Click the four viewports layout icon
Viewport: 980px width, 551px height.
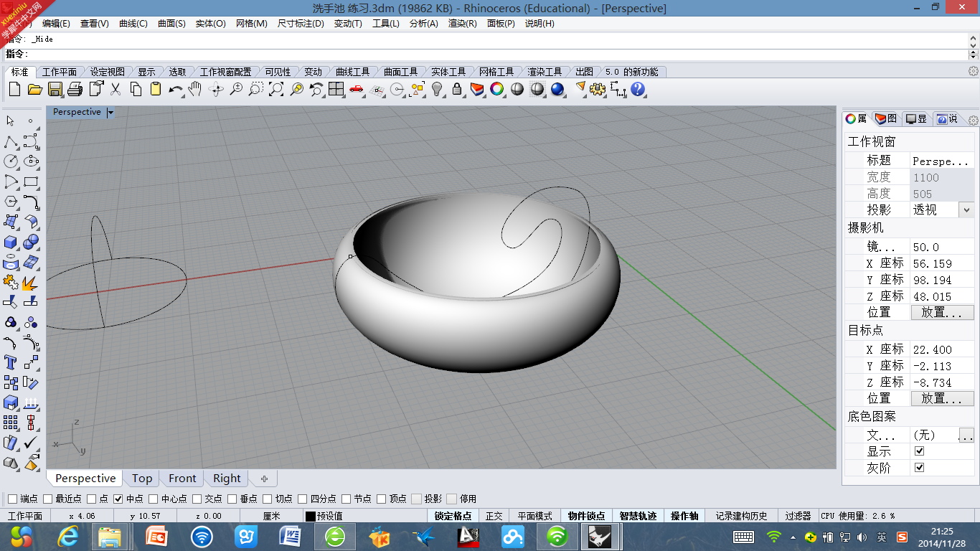pos(336,89)
